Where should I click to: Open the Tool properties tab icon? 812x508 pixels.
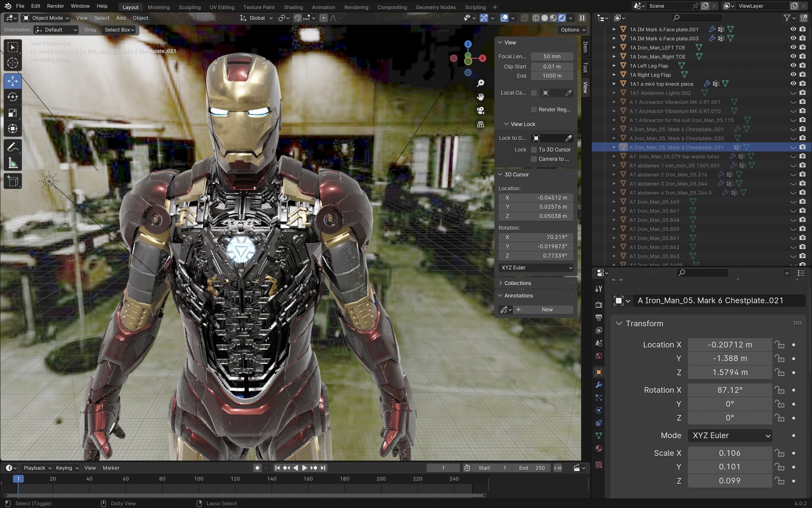click(x=598, y=289)
